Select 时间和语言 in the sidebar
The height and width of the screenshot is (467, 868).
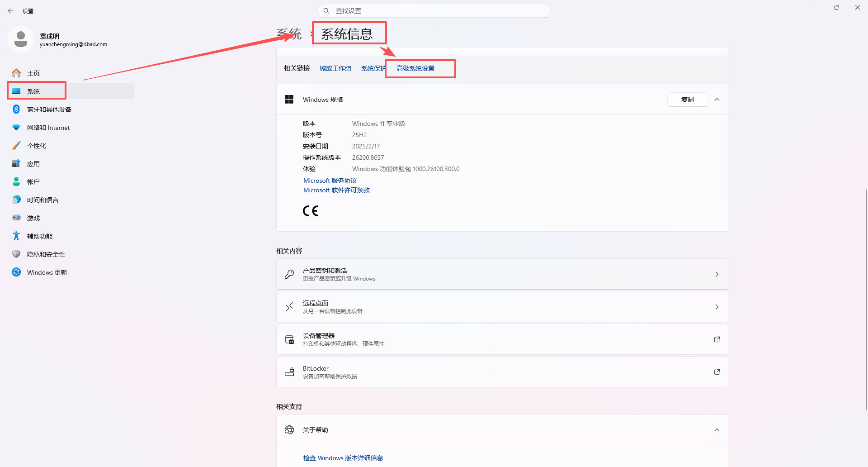(42, 200)
